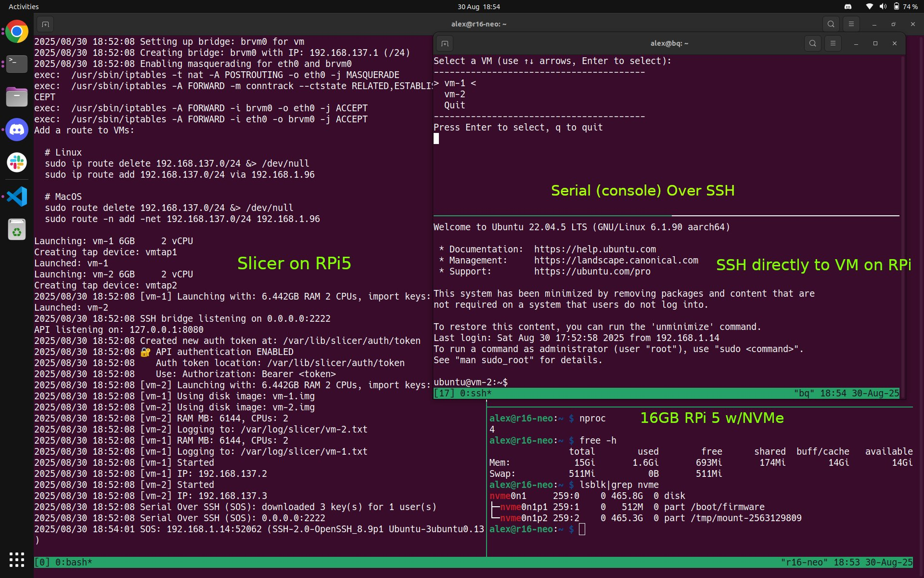Click 'Launching: vm-1 6GB' line
924x578 pixels.
click(x=114, y=241)
